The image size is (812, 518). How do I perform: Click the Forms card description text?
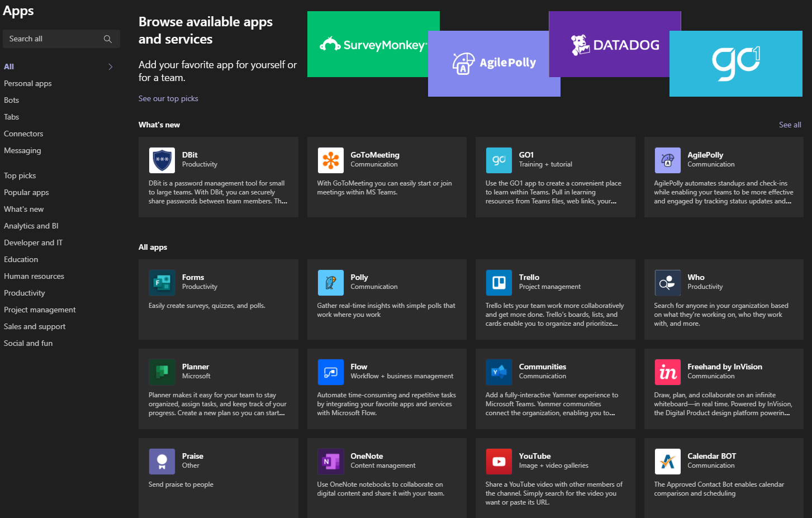tap(207, 306)
